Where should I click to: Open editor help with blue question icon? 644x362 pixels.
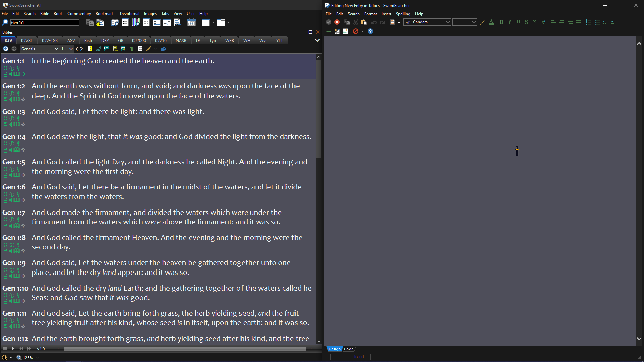(x=370, y=31)
